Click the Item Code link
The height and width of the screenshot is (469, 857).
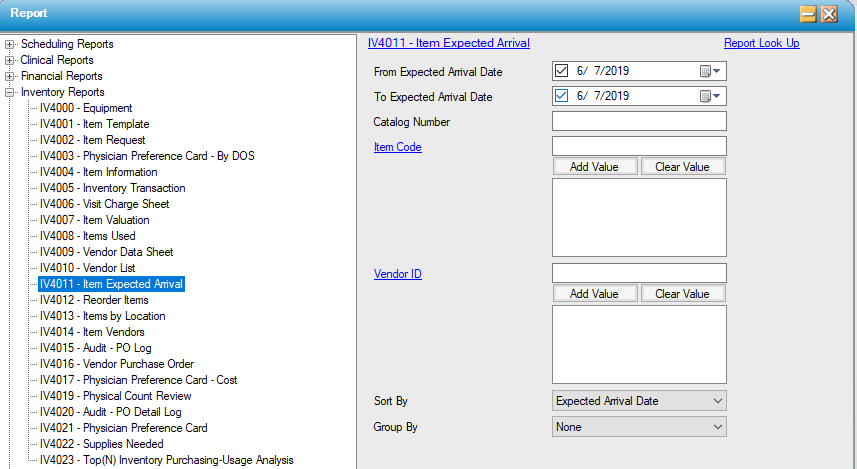point(397,147)
